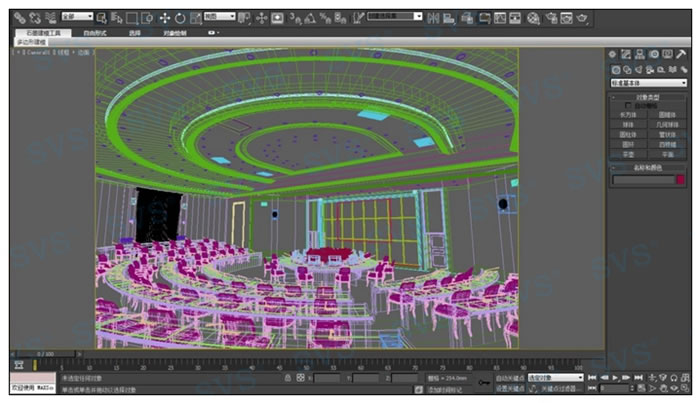700x403 pixels.
Task: Select the Move tool in the main toolbar
Action: [x=164, y=17]
